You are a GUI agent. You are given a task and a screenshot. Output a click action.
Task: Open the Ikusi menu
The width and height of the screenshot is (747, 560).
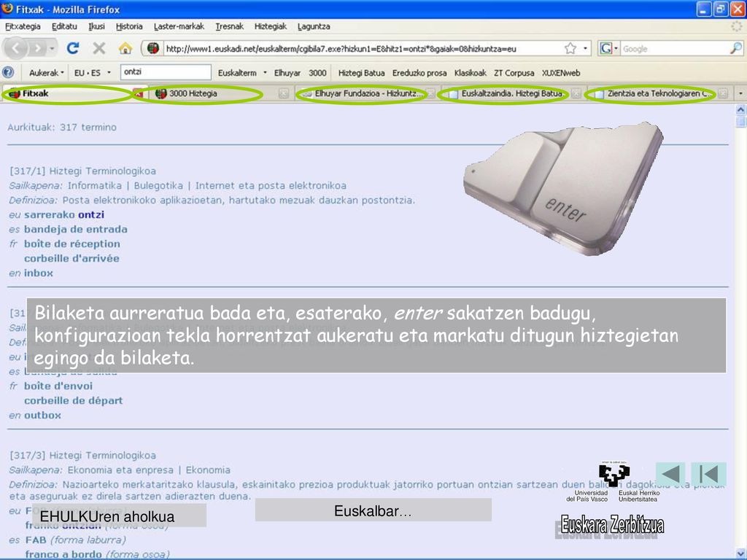click(97, 27)
